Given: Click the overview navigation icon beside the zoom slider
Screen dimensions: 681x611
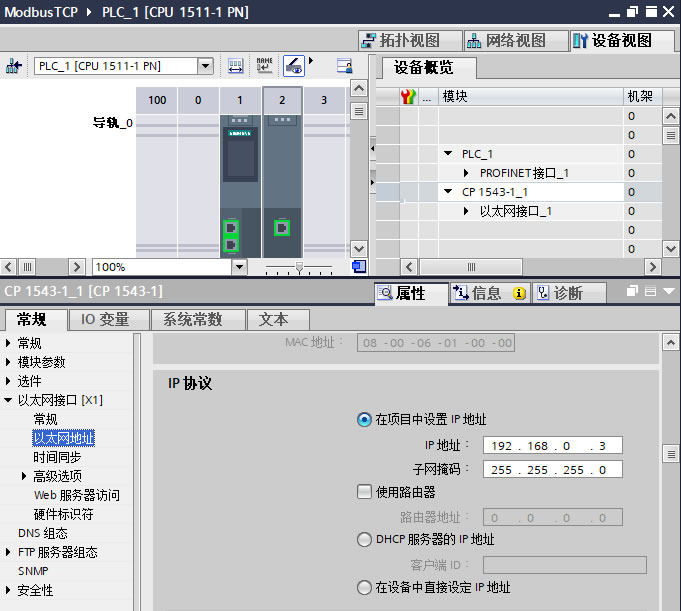Looking at the screenshot, I should point(359,266).
